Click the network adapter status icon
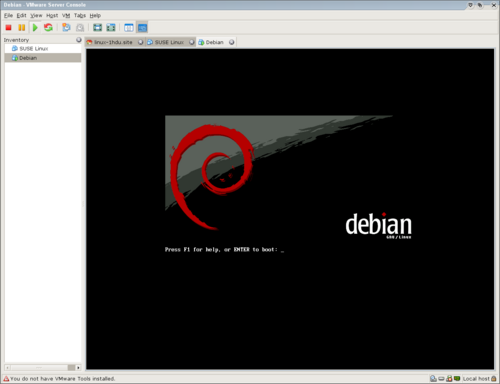 click(x=457, y=379)
